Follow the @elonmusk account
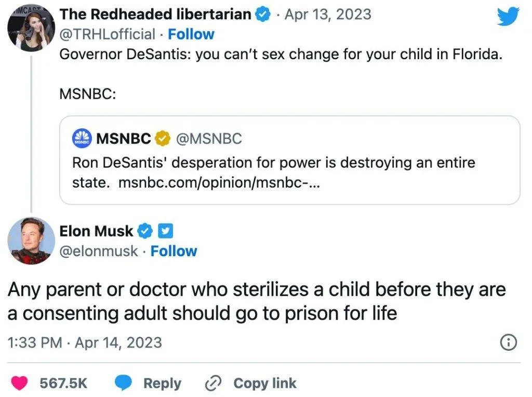532x397 pixels. (174, 251)
